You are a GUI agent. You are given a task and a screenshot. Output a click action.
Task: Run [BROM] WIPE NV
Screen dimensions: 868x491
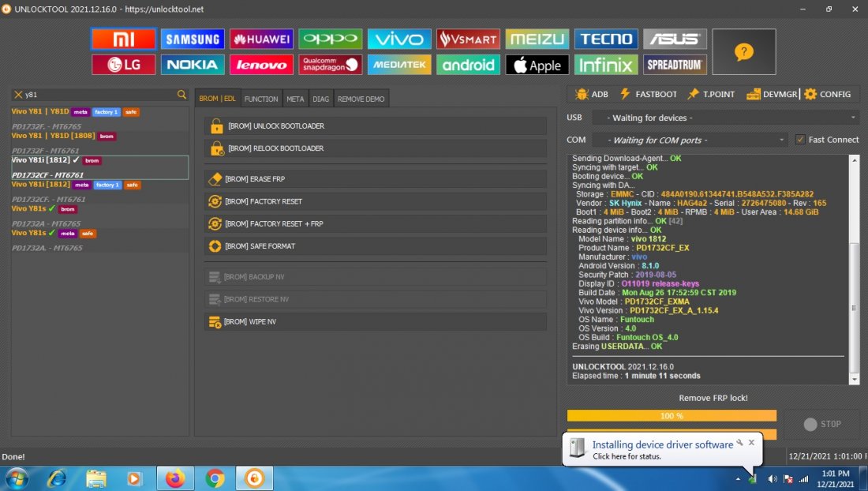(376, 321)
